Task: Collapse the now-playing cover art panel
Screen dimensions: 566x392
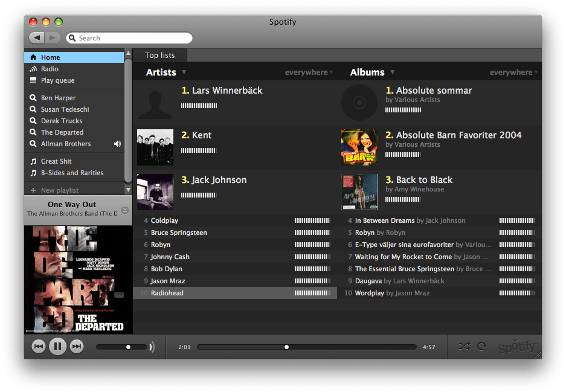Action: (x=125, y=210)
